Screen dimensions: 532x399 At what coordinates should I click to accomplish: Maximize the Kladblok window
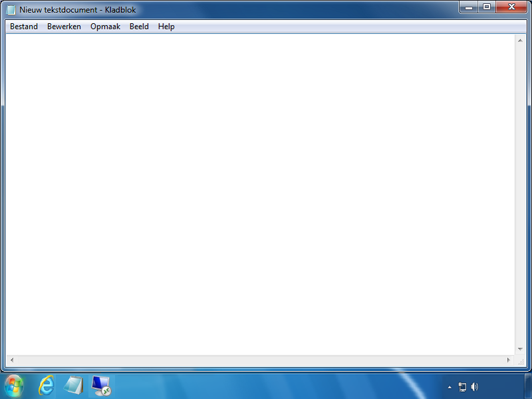coord(487,7)
